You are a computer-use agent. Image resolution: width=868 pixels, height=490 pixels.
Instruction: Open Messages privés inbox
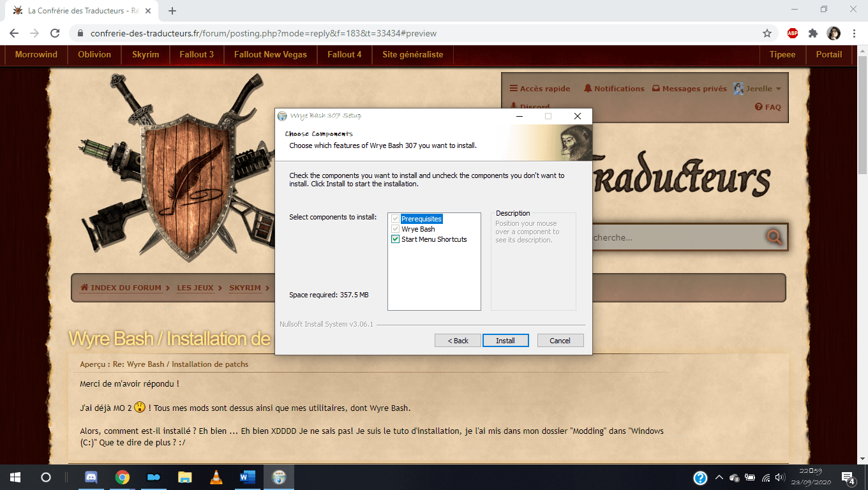(689, 89)
